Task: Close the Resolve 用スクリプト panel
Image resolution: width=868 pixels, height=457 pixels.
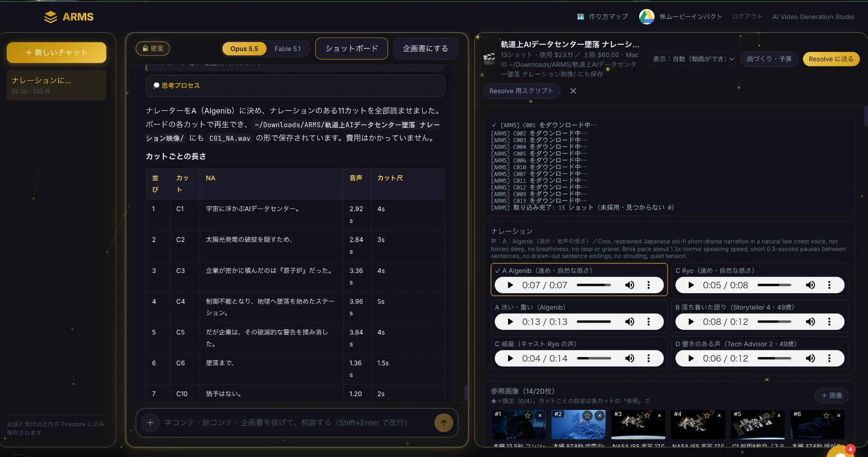Action: pyautogui.click(x=573, y=91)
